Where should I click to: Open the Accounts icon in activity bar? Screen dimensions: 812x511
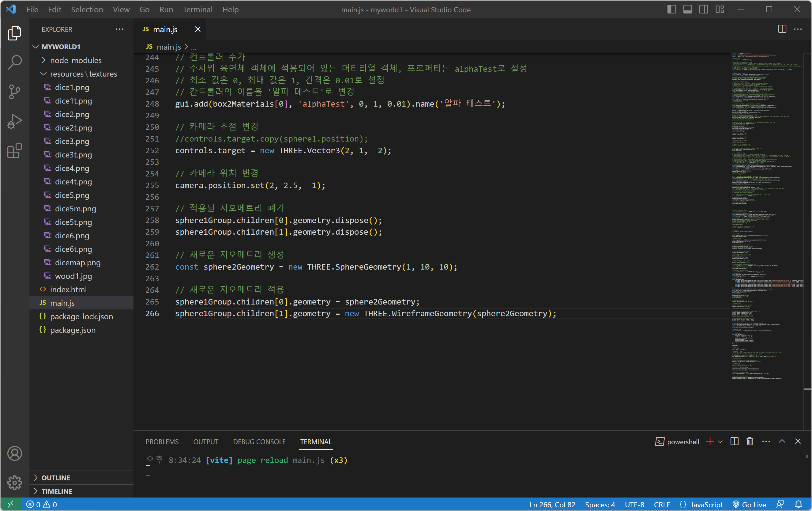(14, 453)
